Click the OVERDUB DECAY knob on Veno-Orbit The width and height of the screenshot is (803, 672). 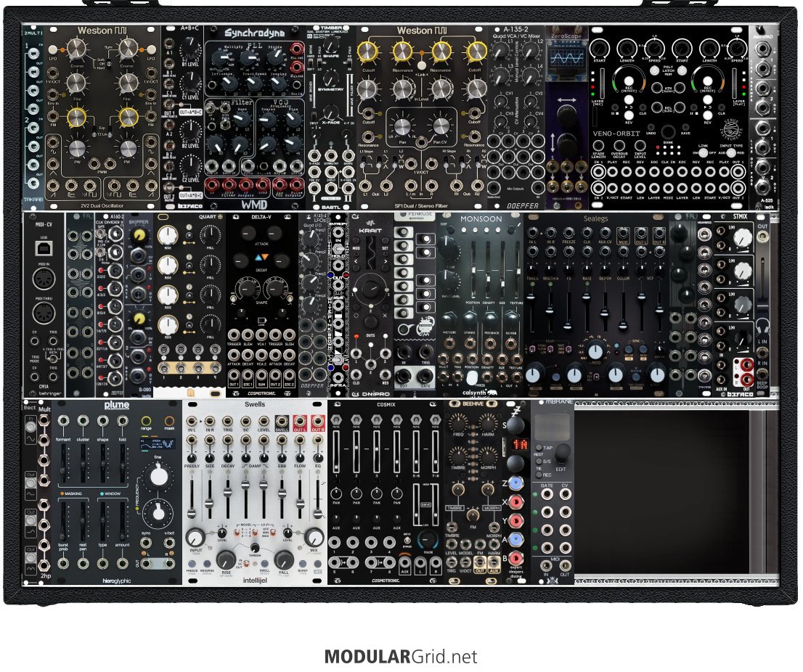click(619, 145)
